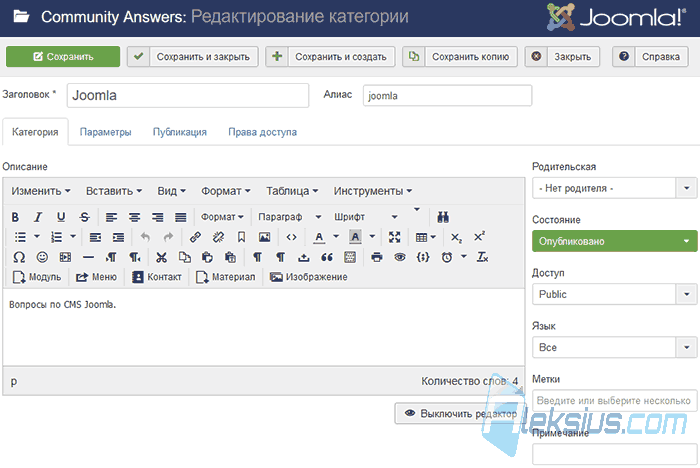This screenshot has width=700, height=468.
Task: Align text to the left
Action: coord(111,217)
